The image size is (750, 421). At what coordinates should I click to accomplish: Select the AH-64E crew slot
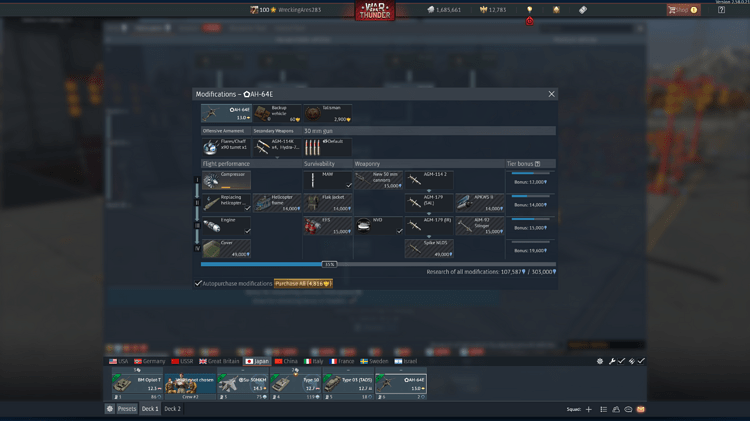tap(400, 384)
